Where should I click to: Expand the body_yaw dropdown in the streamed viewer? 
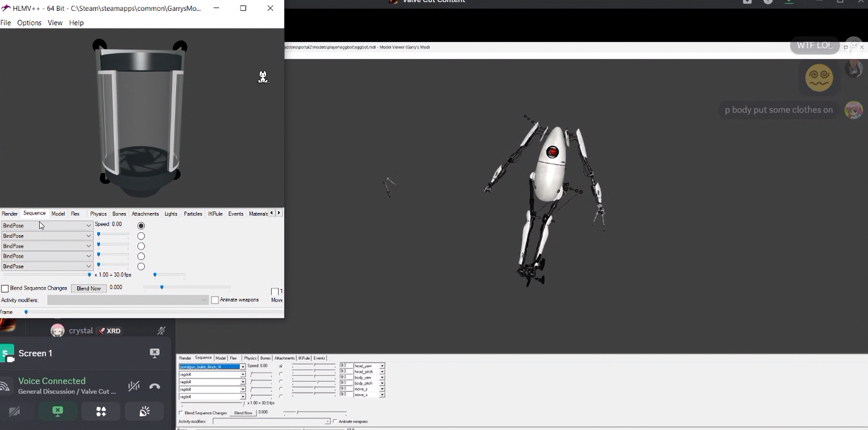(382, 378)
